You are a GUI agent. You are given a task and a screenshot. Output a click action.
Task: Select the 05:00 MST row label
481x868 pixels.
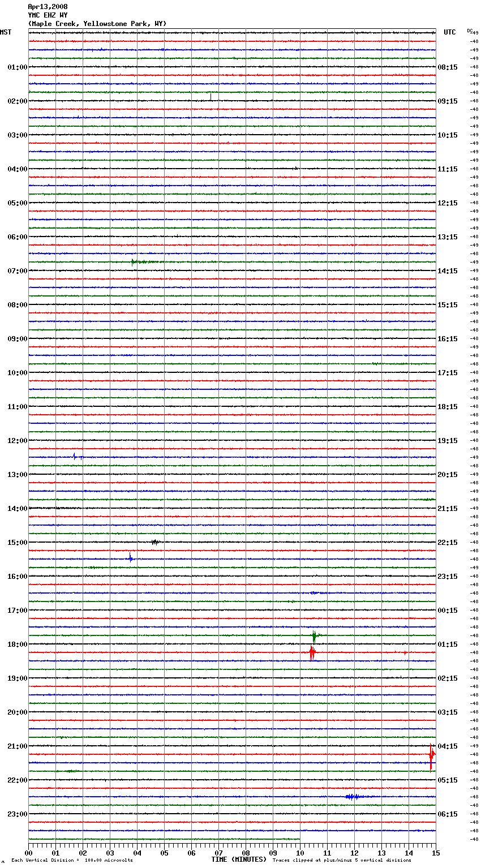tap(18, 203)
